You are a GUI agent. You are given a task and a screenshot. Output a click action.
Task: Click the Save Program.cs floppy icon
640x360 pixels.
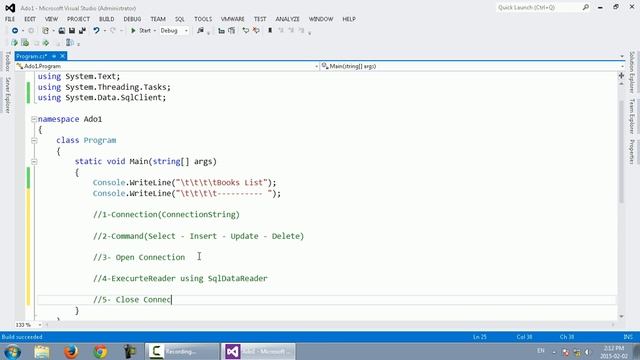coord(72,31)
